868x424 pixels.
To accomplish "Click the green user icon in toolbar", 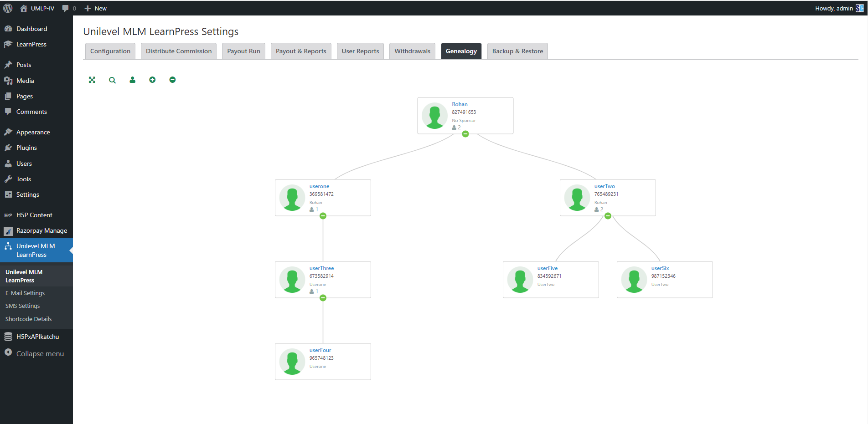I will coord(132,80).
